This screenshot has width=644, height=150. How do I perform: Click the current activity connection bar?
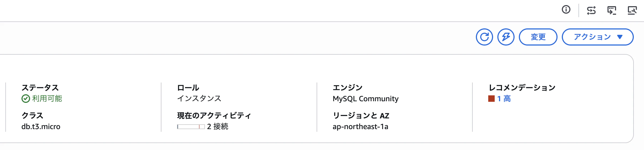tap(191, 127)
